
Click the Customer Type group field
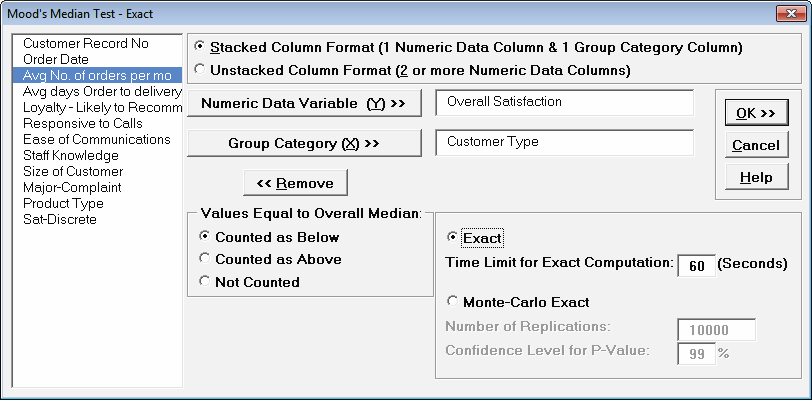coord(564,142)
